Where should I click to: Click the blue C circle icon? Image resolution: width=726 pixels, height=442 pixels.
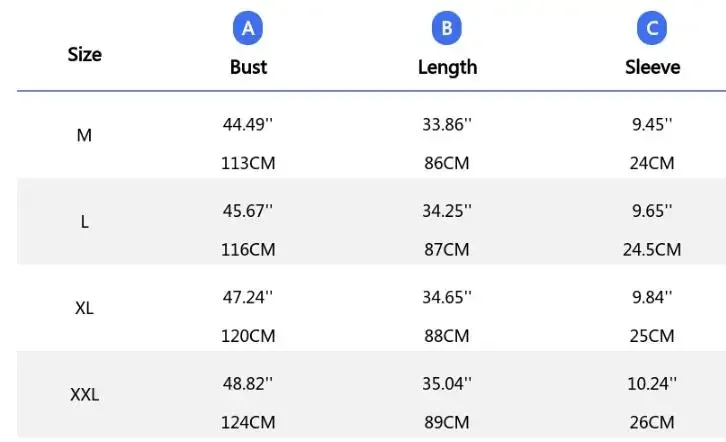pyautogui.click(x=652, y=29)
